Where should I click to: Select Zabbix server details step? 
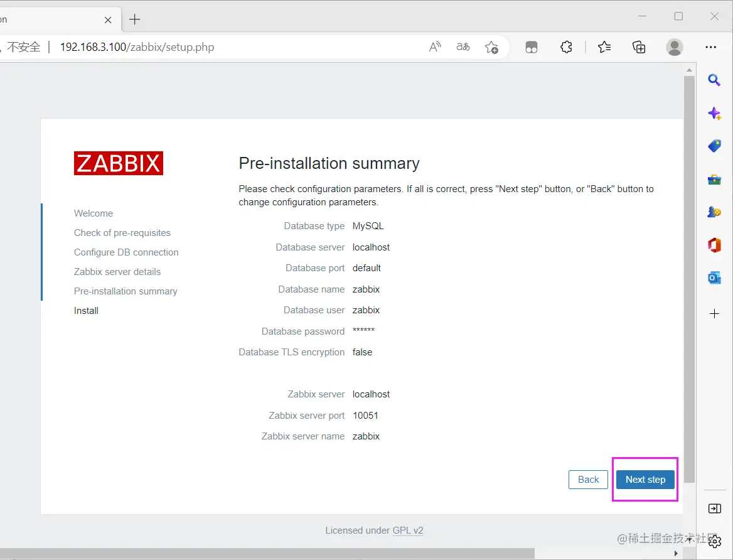[117, 272]
